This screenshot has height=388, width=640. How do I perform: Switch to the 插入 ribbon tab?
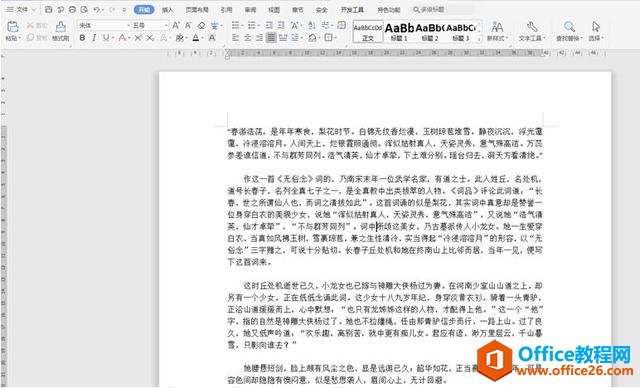point(167,9)
